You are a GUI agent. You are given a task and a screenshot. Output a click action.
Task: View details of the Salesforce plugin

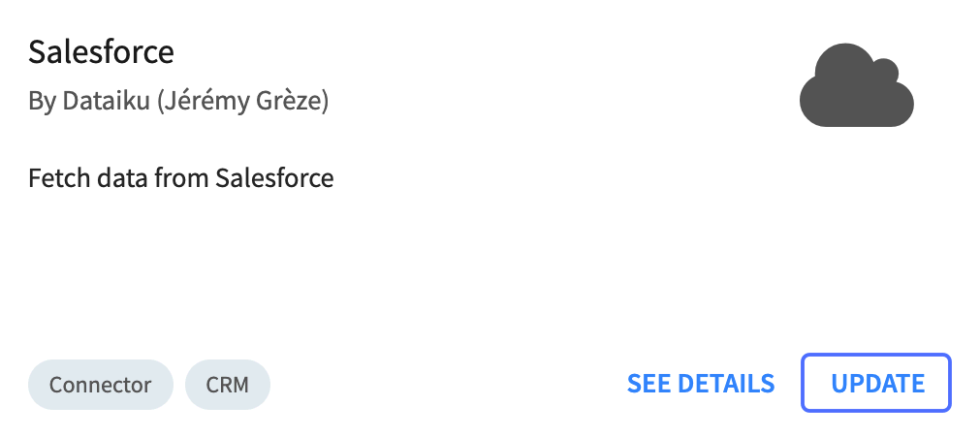click(701, 384)
